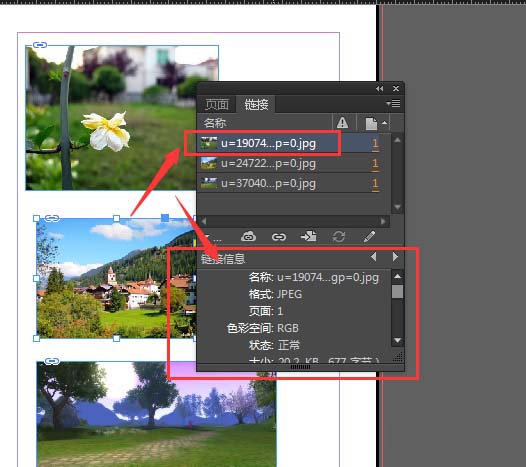Click Relink from CC Libraries cloud icon
Screen dimensions: 526x467
[248, 237]
